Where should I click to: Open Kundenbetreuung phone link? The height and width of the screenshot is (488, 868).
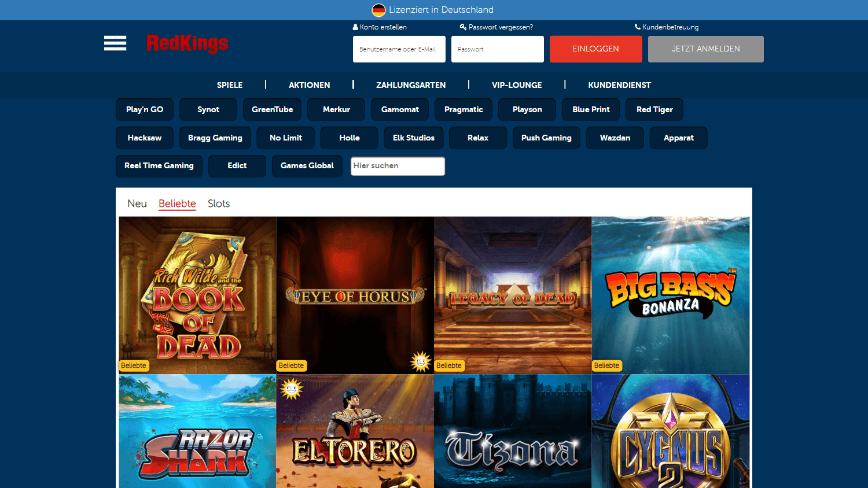click(667, 27)
